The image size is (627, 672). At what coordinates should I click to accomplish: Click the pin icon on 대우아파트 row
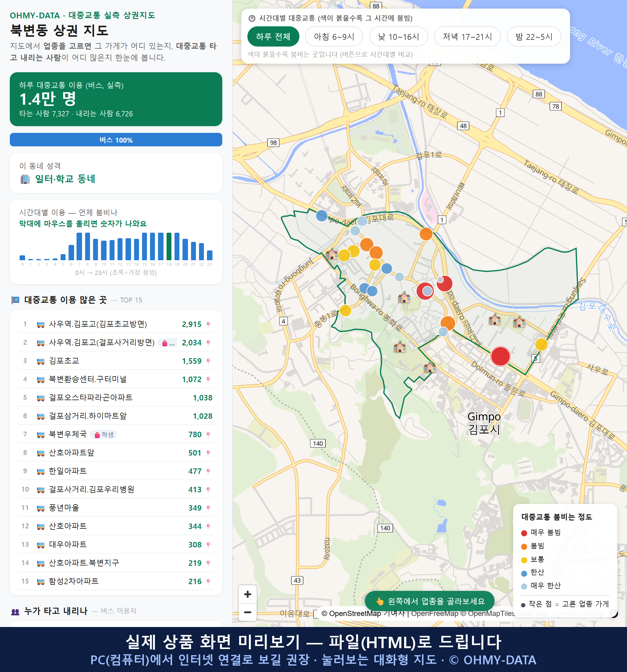[208, 545]
